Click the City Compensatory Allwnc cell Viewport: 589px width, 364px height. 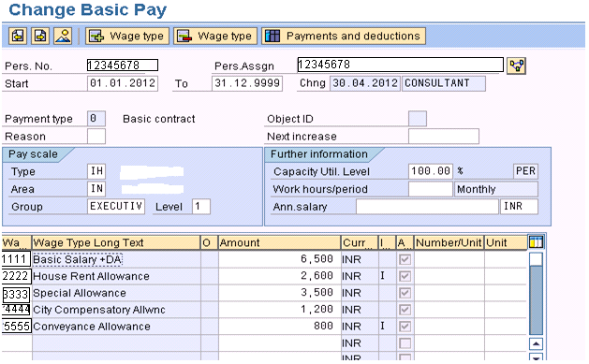(x=116, y=310)
